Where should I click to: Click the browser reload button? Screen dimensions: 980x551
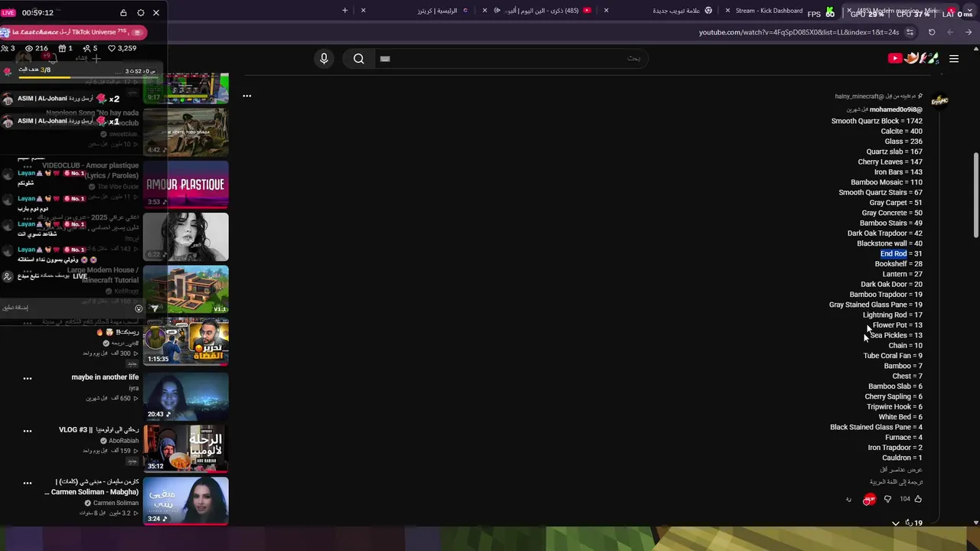tap(932, 32)
